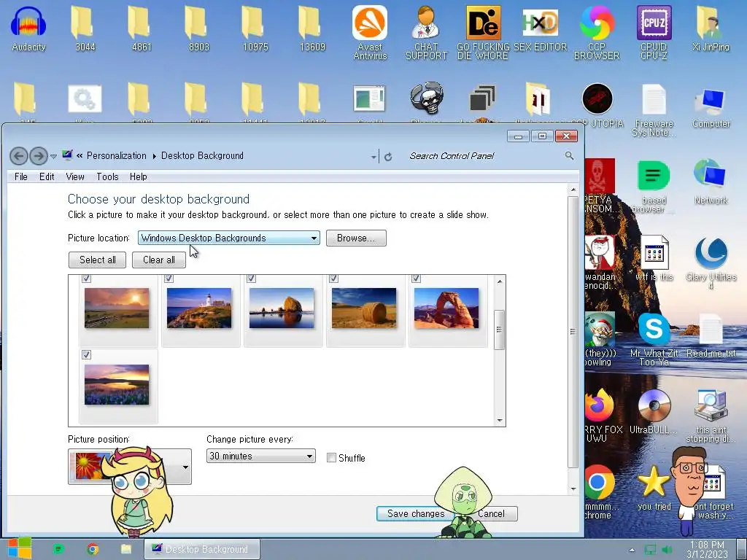The height and width of the screenshot is (560, 747).
Task: Open the Freeware Sys Note file icon
Action: tap(654, 111)
